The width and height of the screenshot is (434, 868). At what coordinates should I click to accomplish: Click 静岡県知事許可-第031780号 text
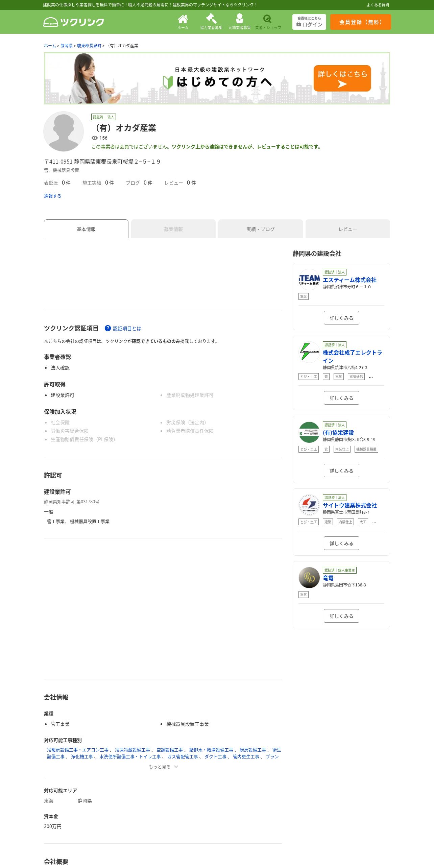[x=72, y=502]
